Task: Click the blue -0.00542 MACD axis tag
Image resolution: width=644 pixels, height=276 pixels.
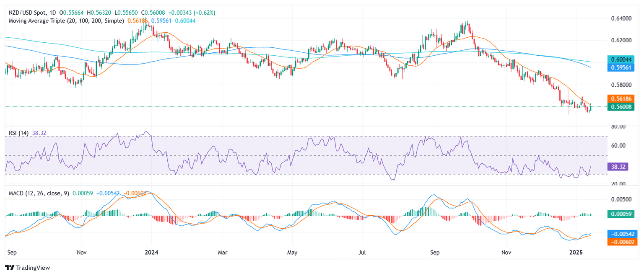Action: (x=622, y=234)
